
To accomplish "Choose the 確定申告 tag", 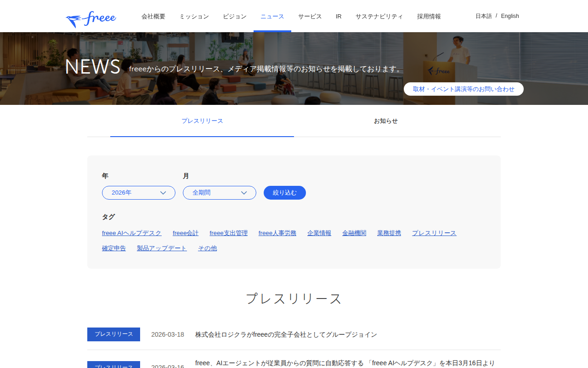I will click(x=114, y=248).
